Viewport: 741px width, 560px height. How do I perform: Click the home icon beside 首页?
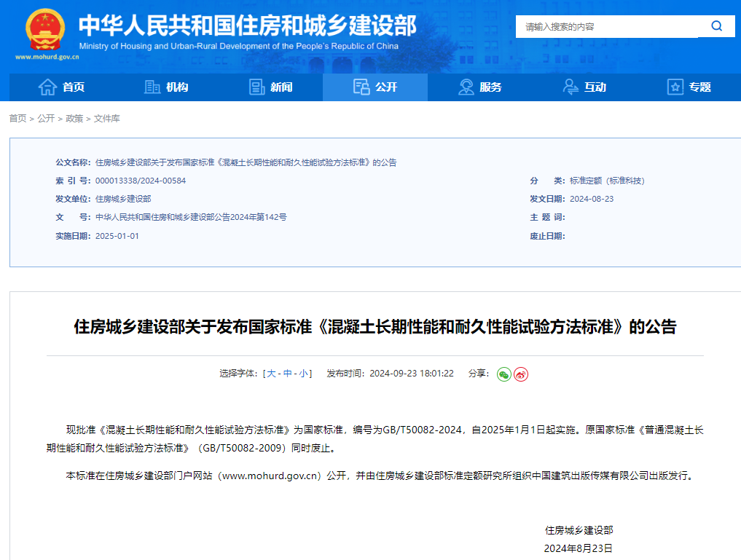point(47,87)
